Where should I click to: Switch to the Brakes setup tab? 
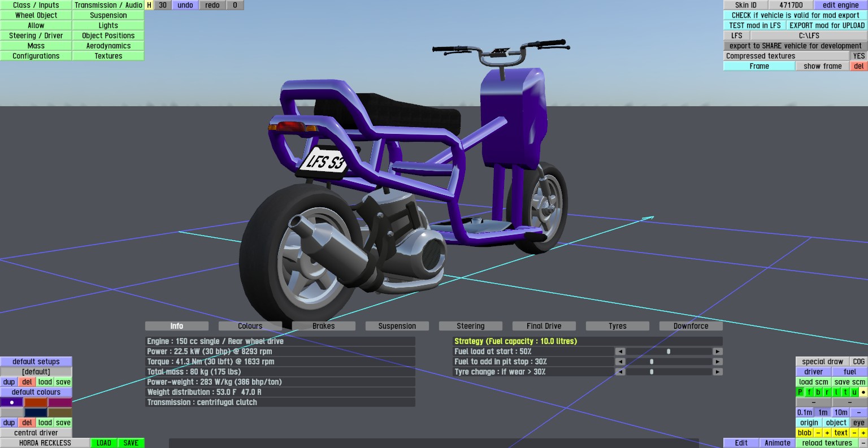324,326
